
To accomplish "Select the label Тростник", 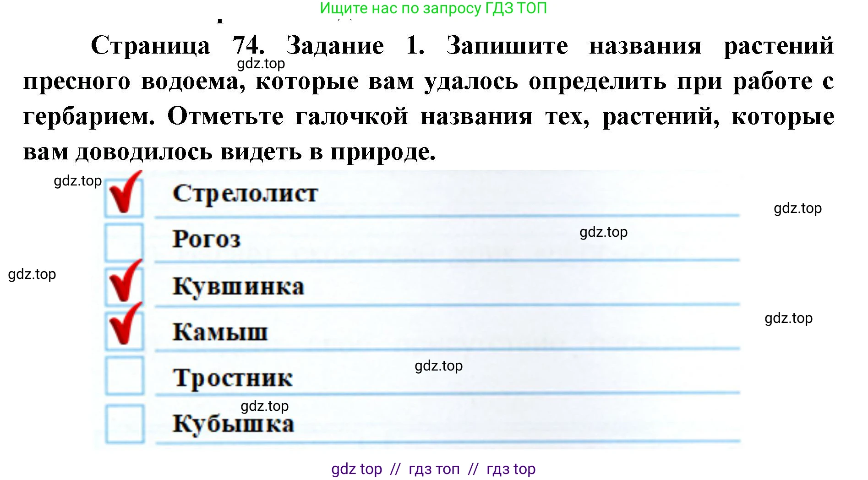I will [233, 377].
